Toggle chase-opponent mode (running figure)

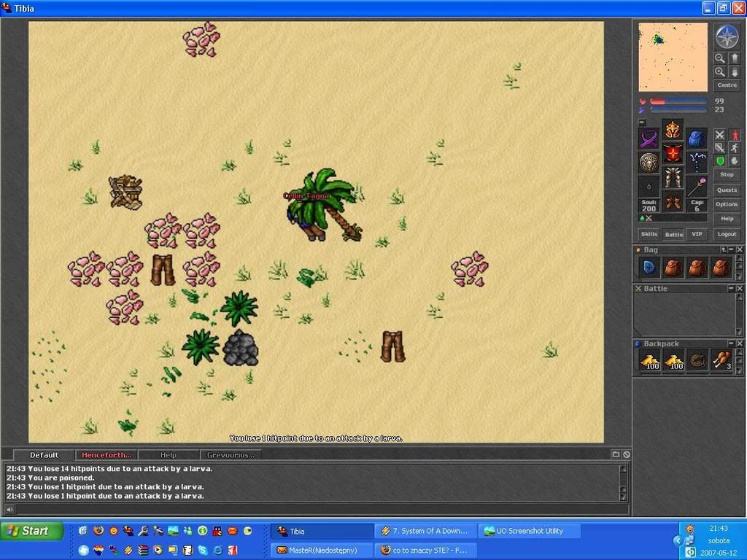pyautogui.click(x=735, y=148)
